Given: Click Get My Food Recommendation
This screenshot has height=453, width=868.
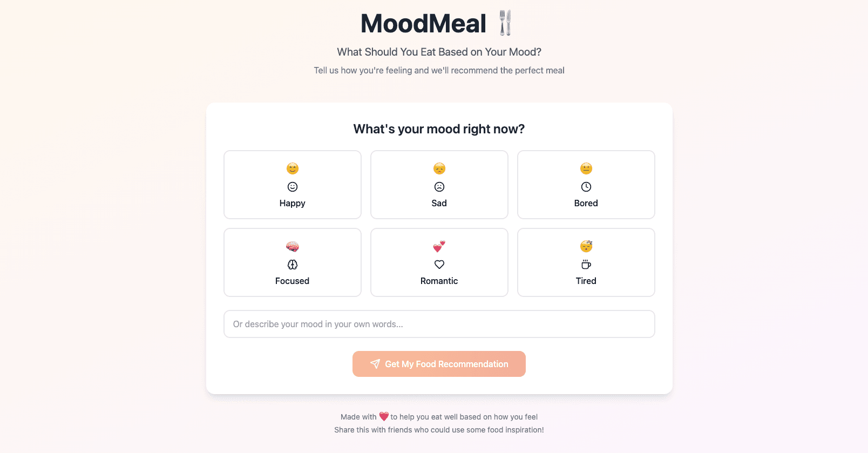Looking at the screenshot, I should tap(439, 364).
